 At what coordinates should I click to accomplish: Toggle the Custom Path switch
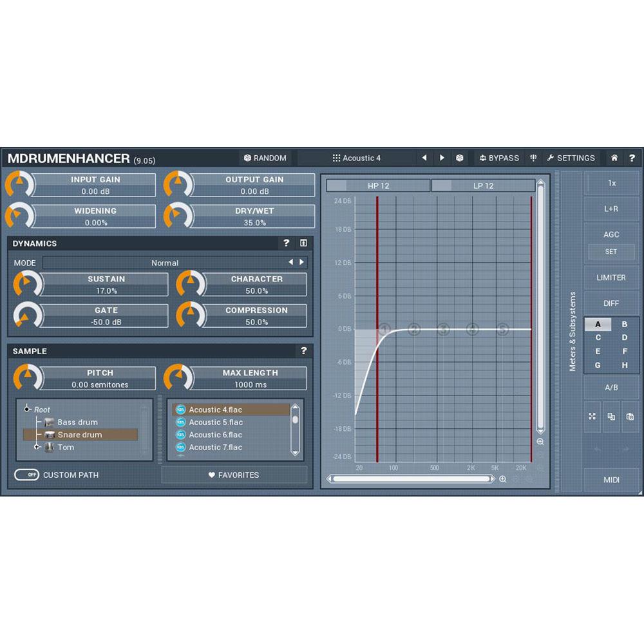(27, 475)
